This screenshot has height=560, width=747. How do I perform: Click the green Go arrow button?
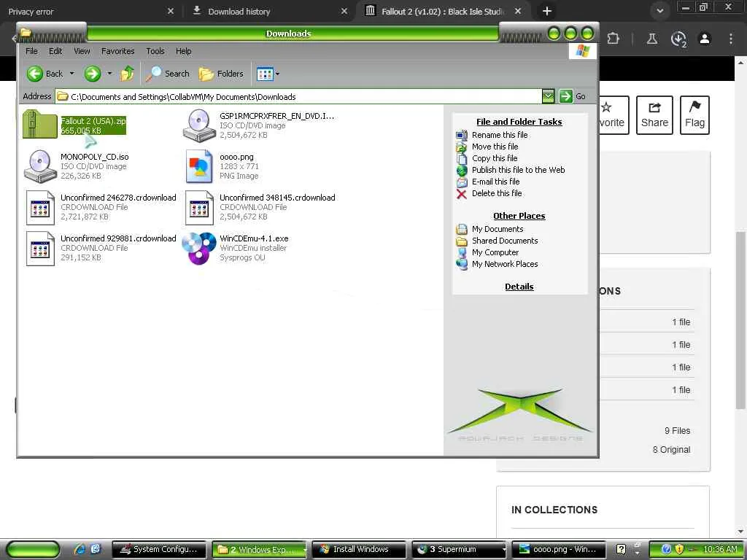(x=565, y=96)
